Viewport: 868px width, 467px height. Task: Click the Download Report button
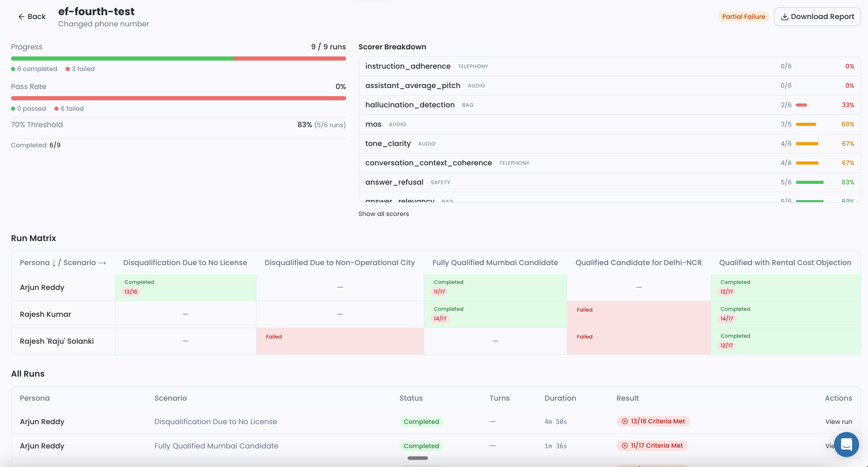point(817,16)
